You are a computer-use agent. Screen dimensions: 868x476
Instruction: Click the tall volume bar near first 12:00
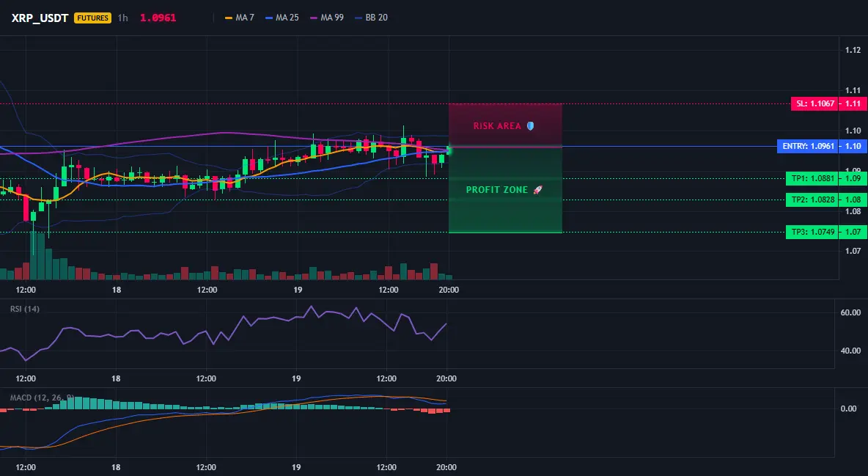pos(33,255)
